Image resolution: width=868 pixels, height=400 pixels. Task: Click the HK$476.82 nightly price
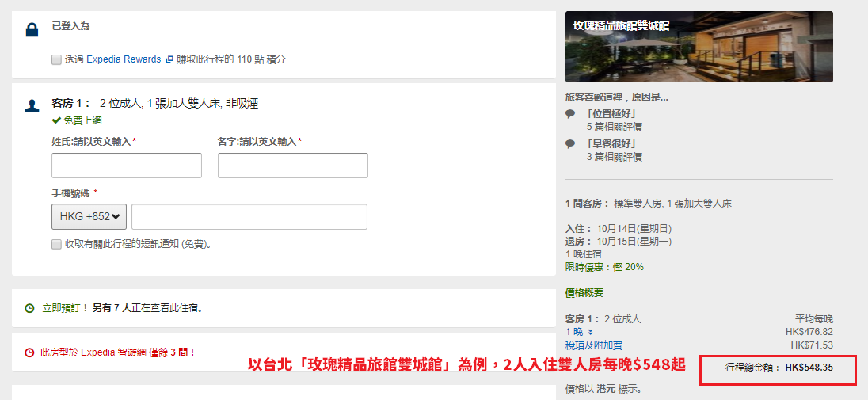pyautogui.click(x=809, y=332)
